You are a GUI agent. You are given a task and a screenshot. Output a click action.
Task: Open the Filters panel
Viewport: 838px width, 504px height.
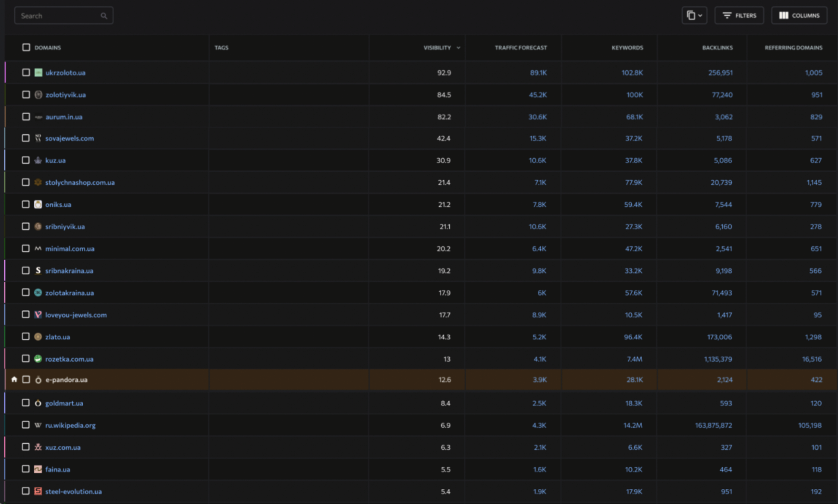(739, 16)
